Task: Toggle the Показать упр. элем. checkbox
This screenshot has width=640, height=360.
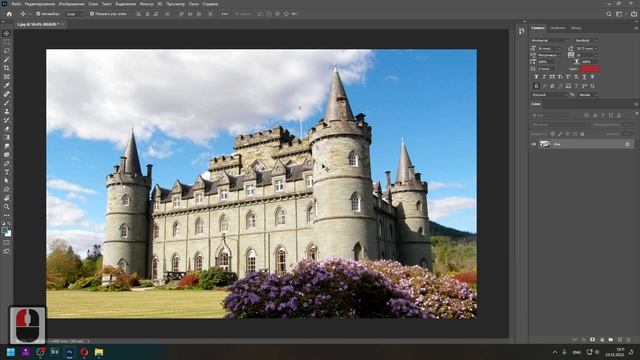Action: point(92,14)
